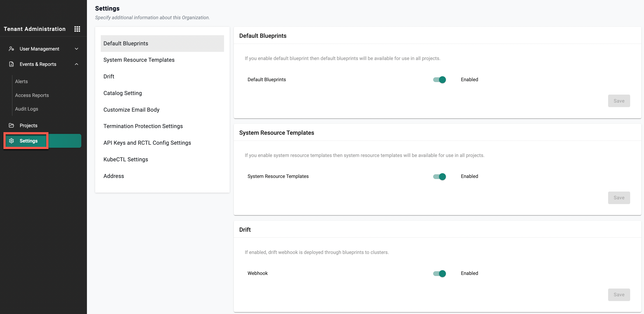
Task: Open API Keys and RCTL Config Settings
Action: (147, 143)
